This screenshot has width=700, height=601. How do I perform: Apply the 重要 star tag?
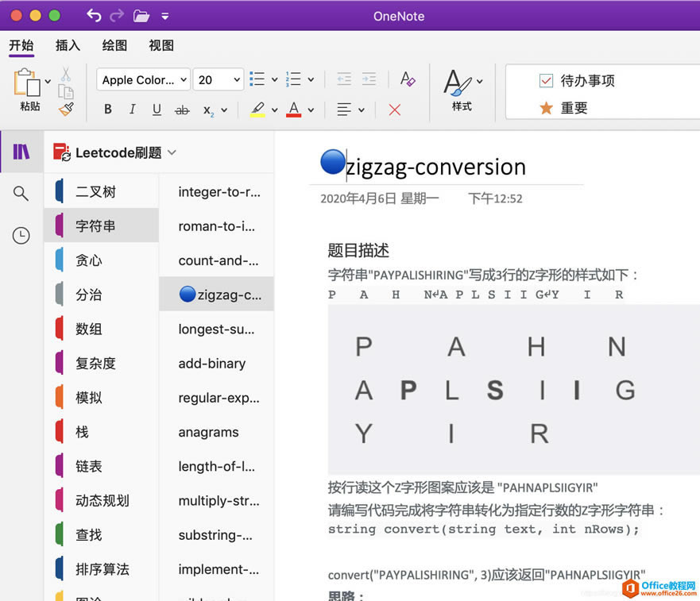[563, 108]
